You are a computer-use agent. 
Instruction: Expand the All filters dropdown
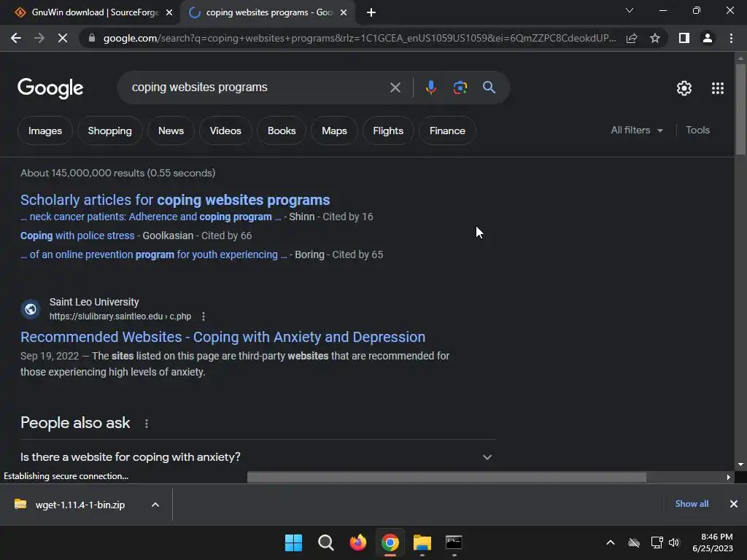637,130
